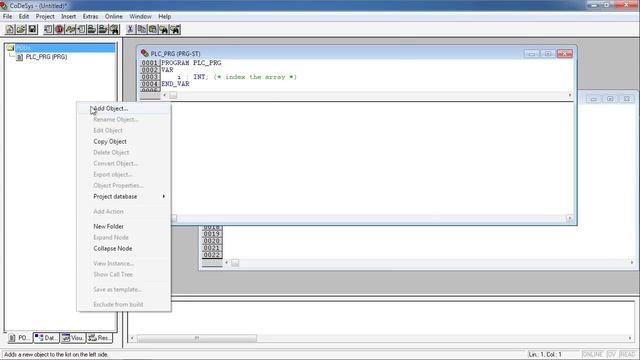
Task: Open the Window menu
Action: tap(140, 16)
